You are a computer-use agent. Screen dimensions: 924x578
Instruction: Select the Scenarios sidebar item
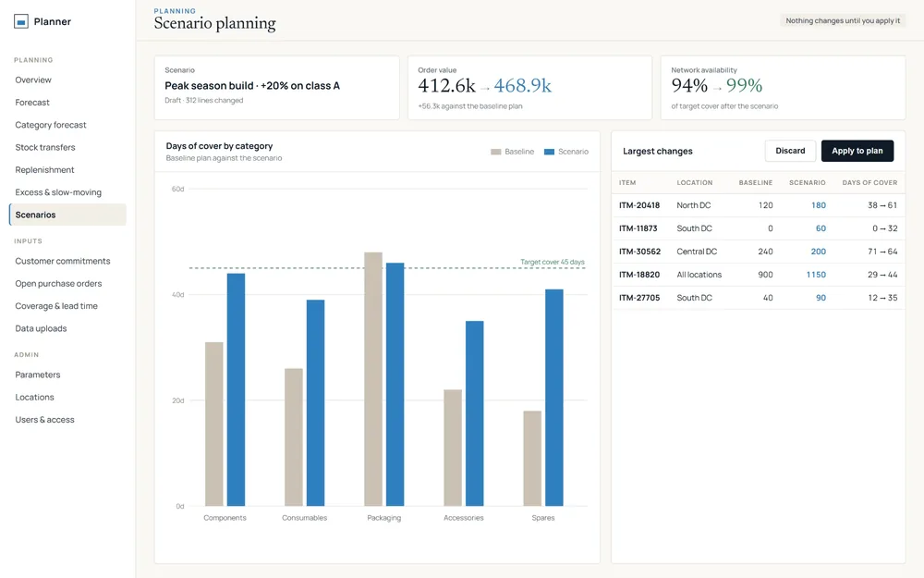coord(67,215)
